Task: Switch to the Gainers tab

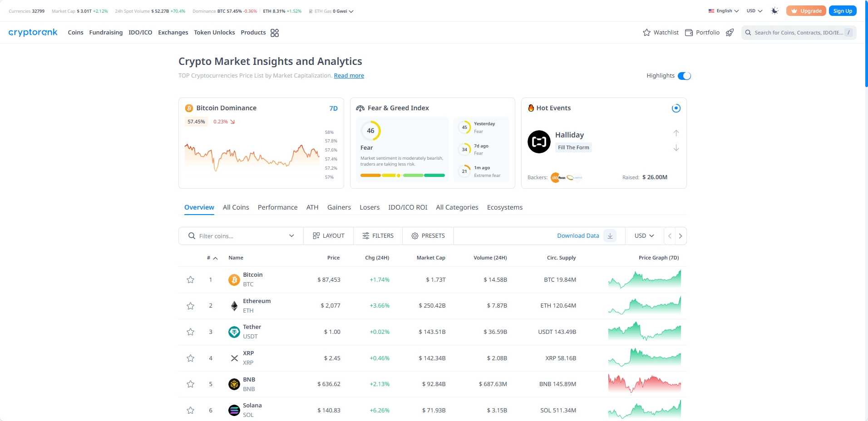Action: pos(339,207)
